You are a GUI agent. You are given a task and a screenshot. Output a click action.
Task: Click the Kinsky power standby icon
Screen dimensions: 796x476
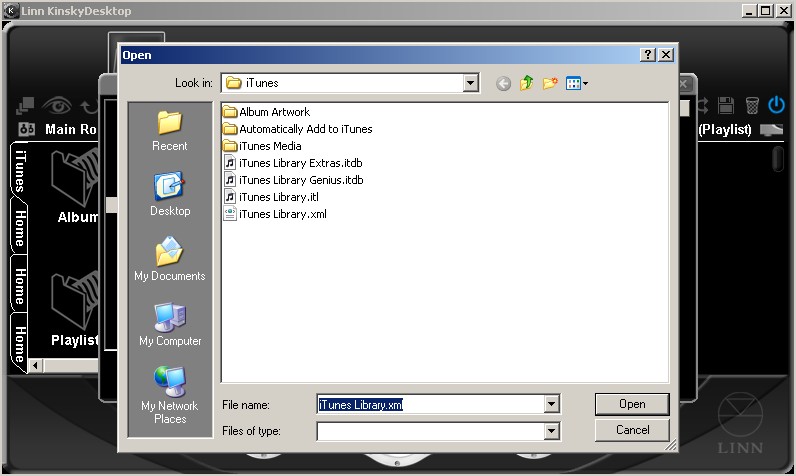tap(776, 105)
